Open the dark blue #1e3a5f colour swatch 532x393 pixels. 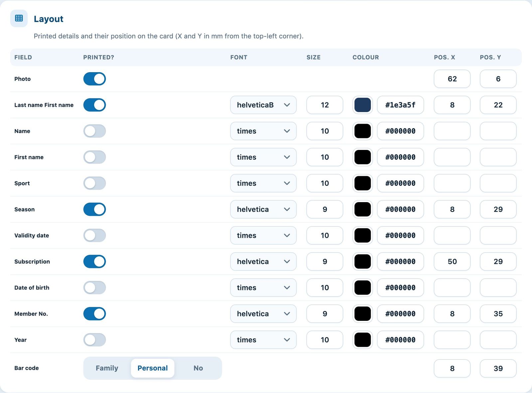[363, 105]
